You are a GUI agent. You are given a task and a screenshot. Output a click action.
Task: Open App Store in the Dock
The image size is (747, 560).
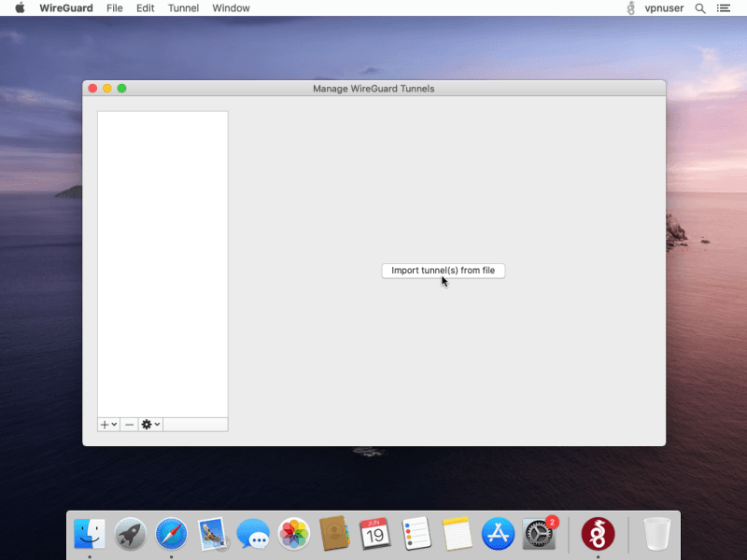click(498, 534)
